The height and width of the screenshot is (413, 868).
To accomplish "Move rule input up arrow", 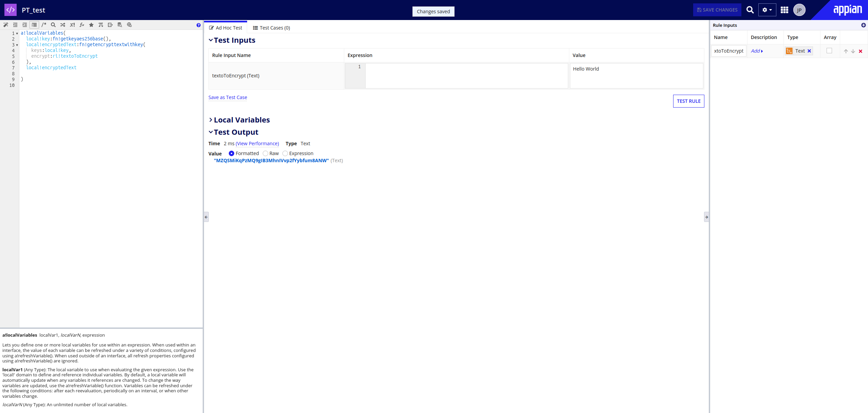I will [846, 51].
